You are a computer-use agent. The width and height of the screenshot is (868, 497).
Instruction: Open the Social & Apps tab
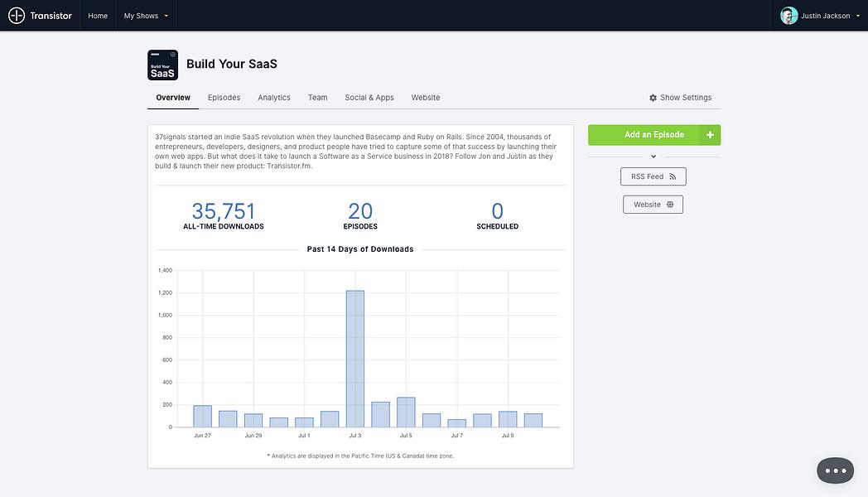[369, 98]
